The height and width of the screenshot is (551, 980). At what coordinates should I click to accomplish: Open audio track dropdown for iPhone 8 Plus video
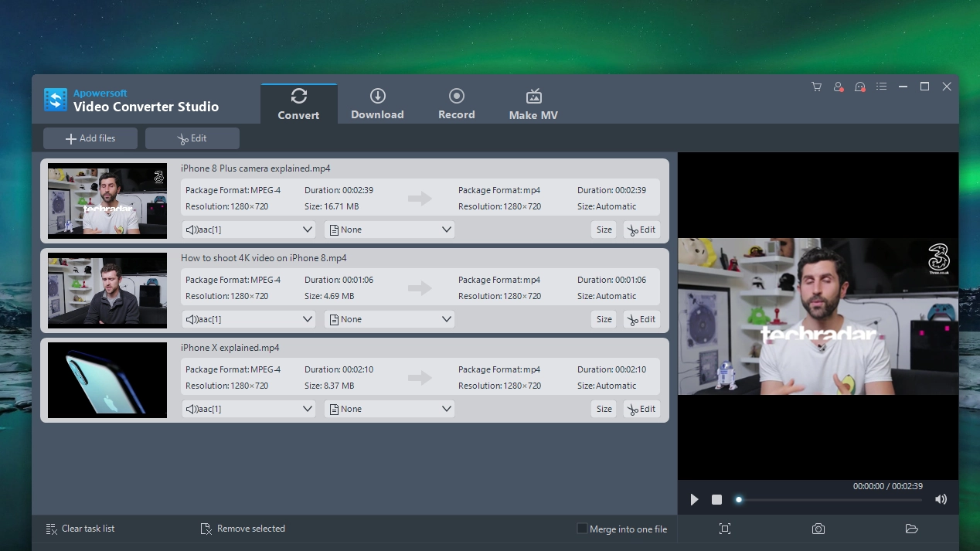pos(249,230)
